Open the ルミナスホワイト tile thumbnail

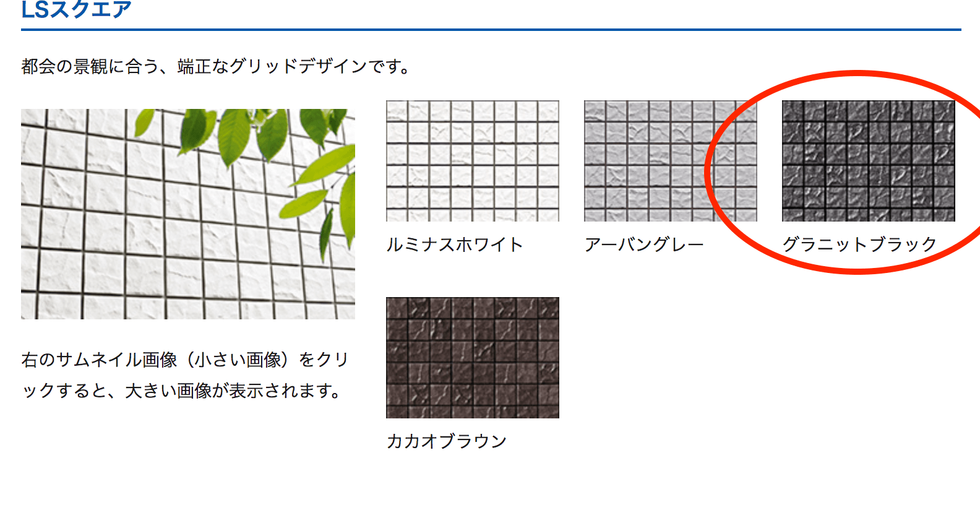[473, 161]
